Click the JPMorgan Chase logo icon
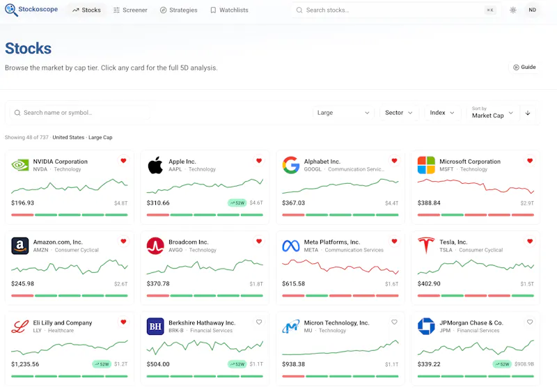 [x=426, y=327]
